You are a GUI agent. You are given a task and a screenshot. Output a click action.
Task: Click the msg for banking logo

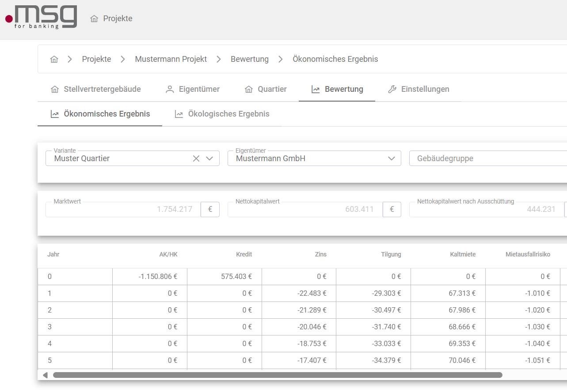point(41,18)
